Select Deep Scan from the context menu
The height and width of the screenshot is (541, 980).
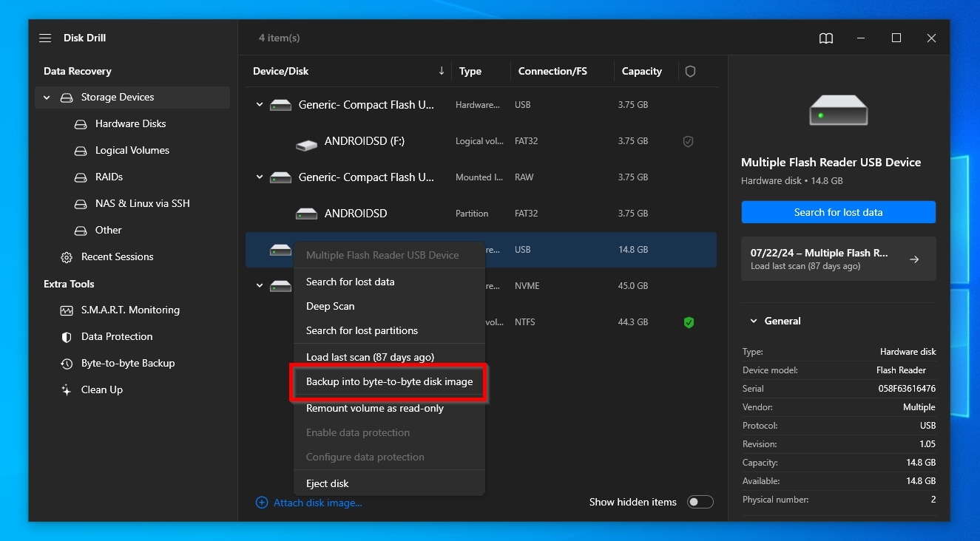pyautogui.click(x=330, y=307)
